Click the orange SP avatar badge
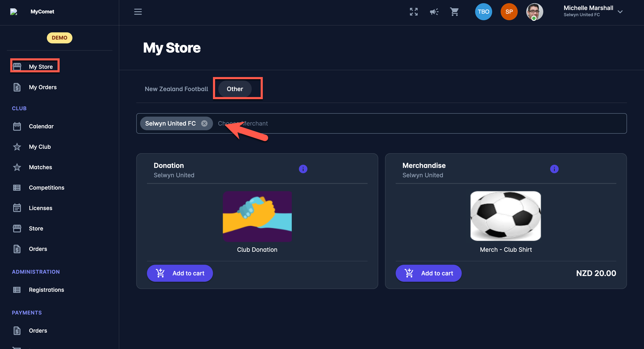Viewport: 644px width, 349px height. coord(509,12)
